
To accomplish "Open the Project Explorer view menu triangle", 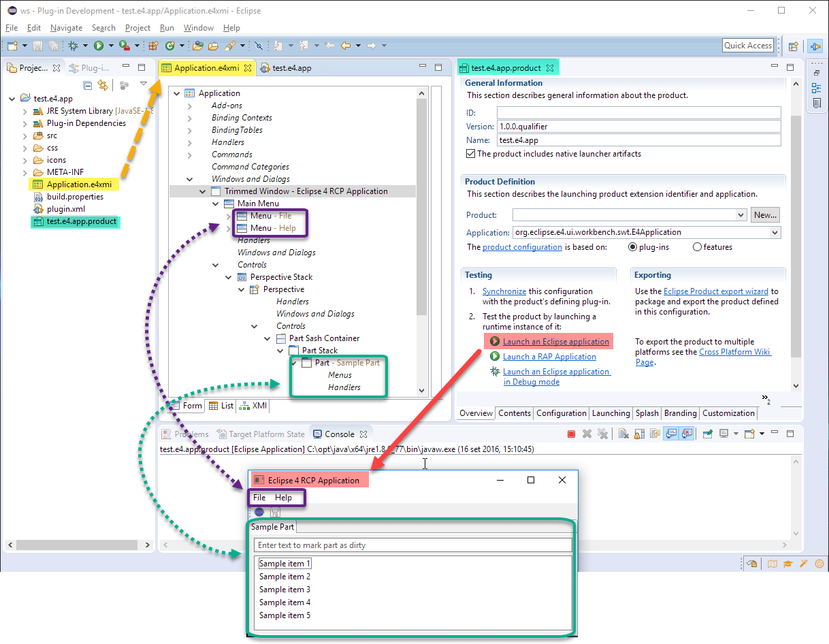I will 143,84.
